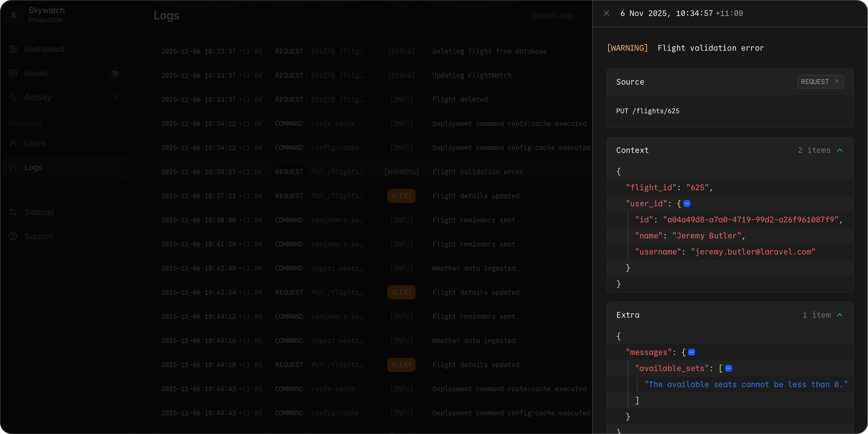868x434 pixels.
Task: Open the Users section under Monitoring
Action: (35, 143)
